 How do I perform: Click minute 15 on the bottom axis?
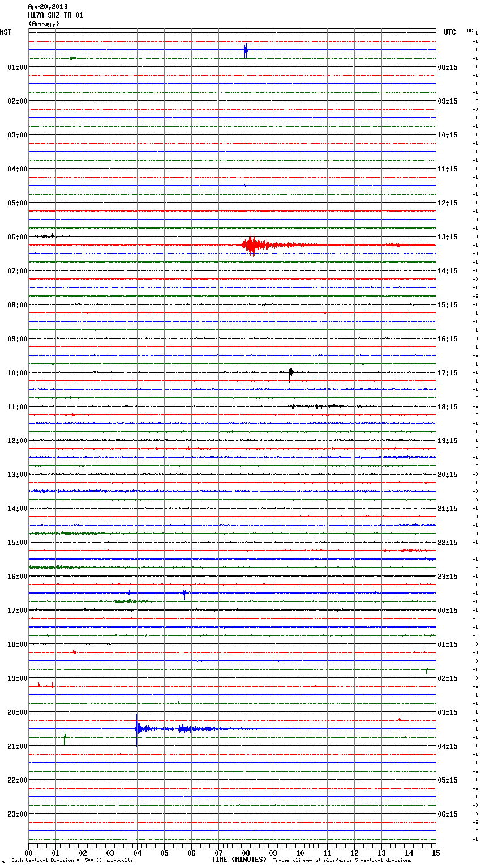coord(435,853)
